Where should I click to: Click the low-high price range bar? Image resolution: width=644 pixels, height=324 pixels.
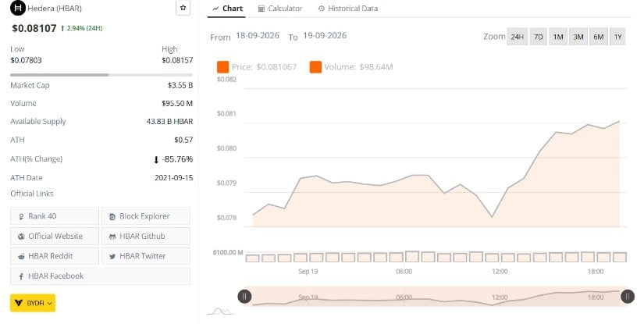pos(101,75)
